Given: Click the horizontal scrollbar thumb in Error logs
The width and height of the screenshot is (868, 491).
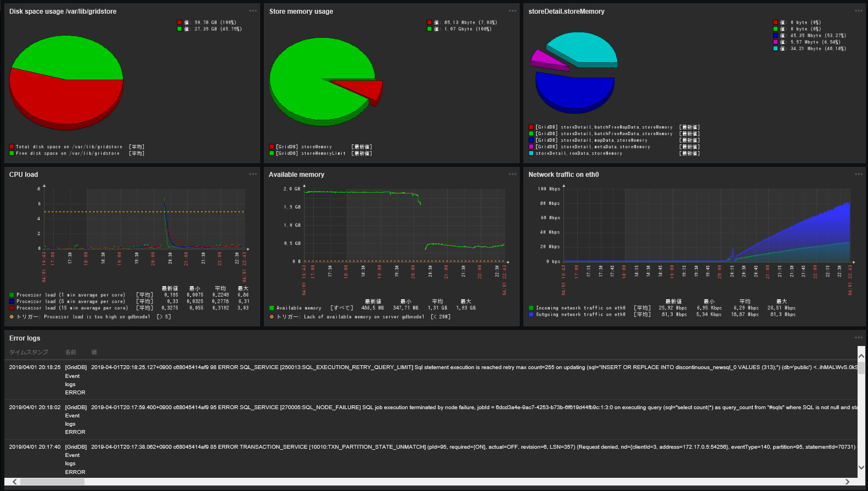Looking at the screenshot, I should click(x=52, y=482).
